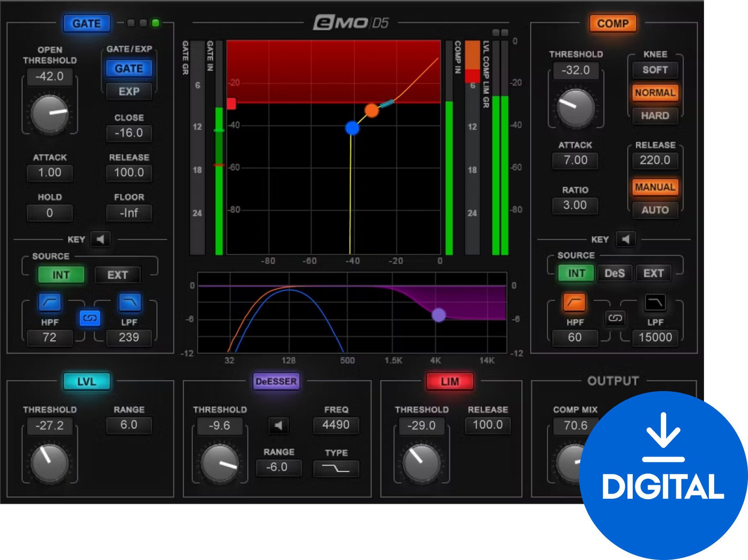
Task: Click the compressor sidechain LPF filter icon
Action: pyautogui.click(x=655, y=302)
